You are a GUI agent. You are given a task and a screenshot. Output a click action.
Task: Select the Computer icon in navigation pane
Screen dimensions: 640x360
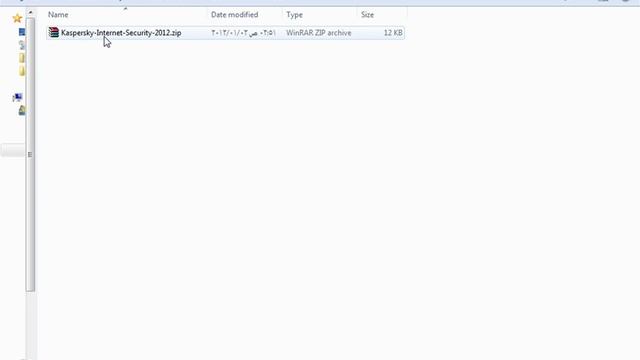(x=17, y=97)
